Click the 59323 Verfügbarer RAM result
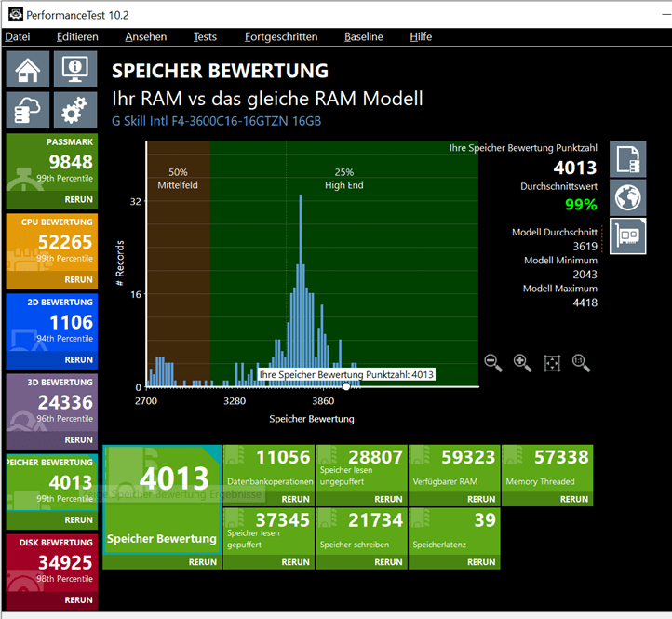This screenshot has height=619, width=672. click(455, 468)
